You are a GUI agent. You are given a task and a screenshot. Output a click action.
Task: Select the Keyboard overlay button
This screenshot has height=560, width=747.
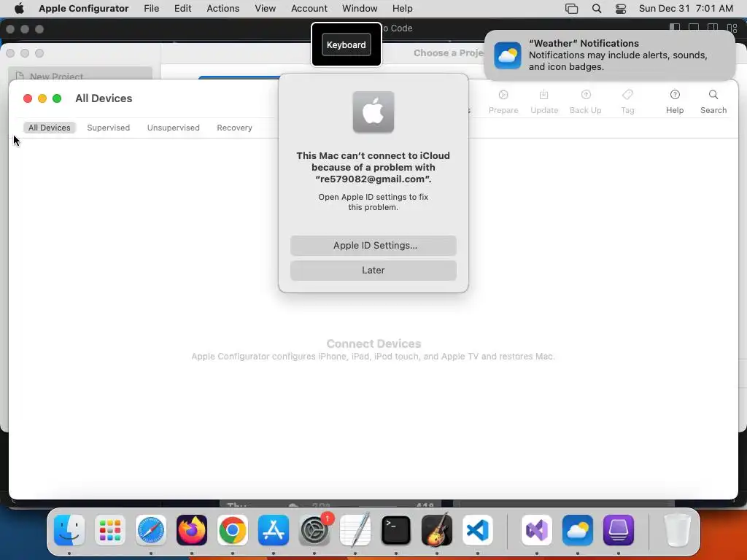[347, 44]
